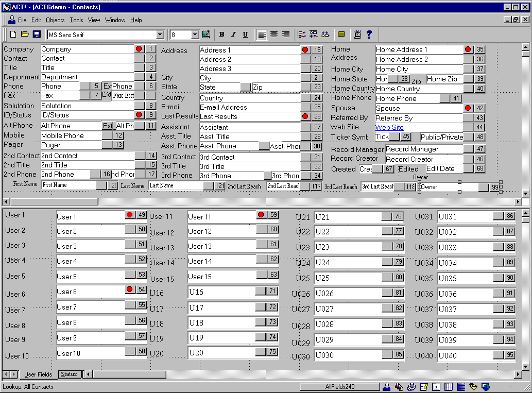Toggle Bold formatting

[221, 35]
